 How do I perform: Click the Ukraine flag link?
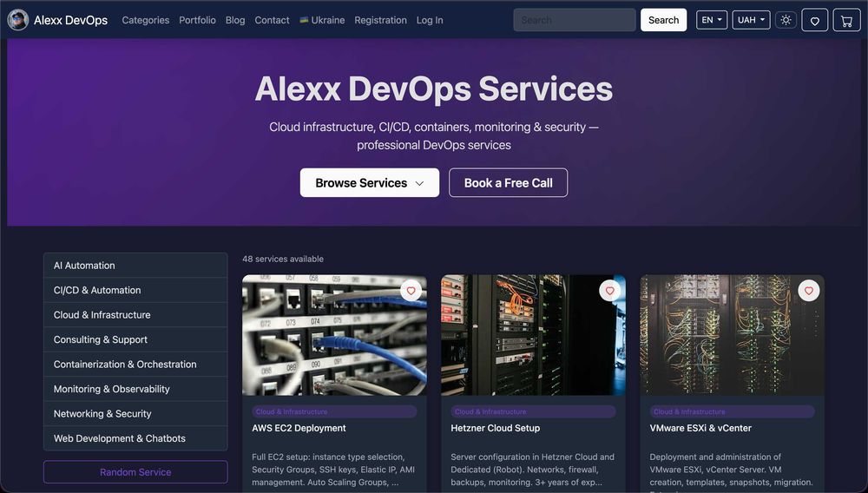pyautogui.click(x=322, y=20)
